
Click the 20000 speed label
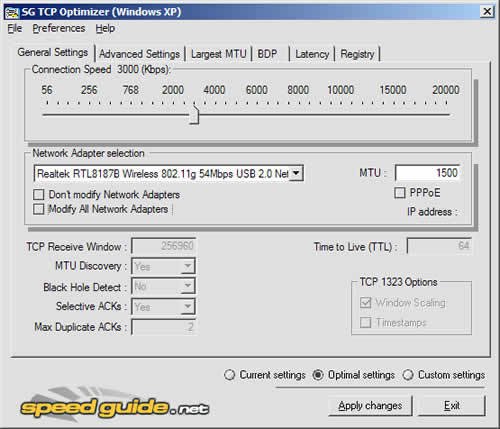[446, 90]
